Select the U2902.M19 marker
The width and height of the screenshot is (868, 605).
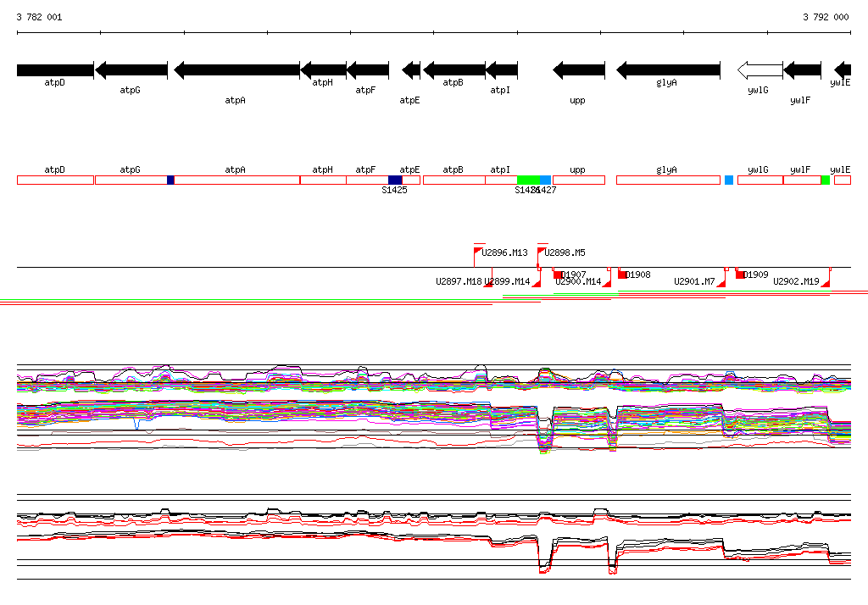pyautogui.click(x=826, y=283)
